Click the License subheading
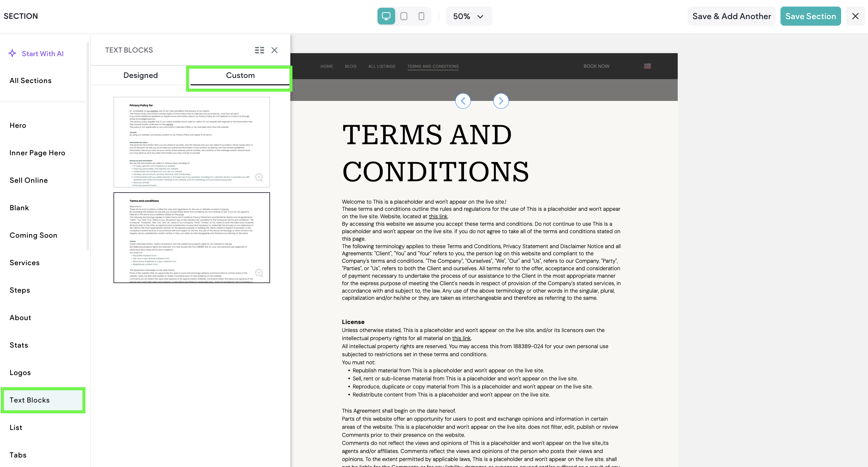The width and height of the screenshot is (868, 467). [x=353, y=322]
